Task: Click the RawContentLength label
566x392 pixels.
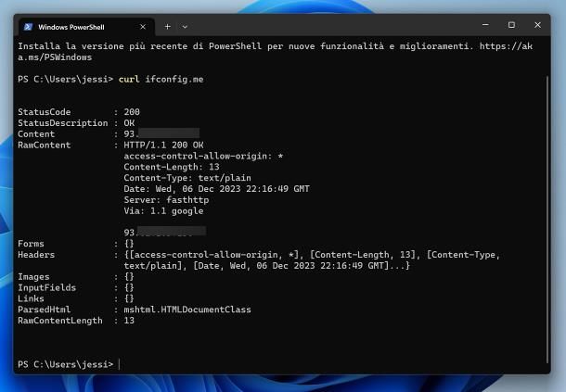Action: (x=60, y=321)
